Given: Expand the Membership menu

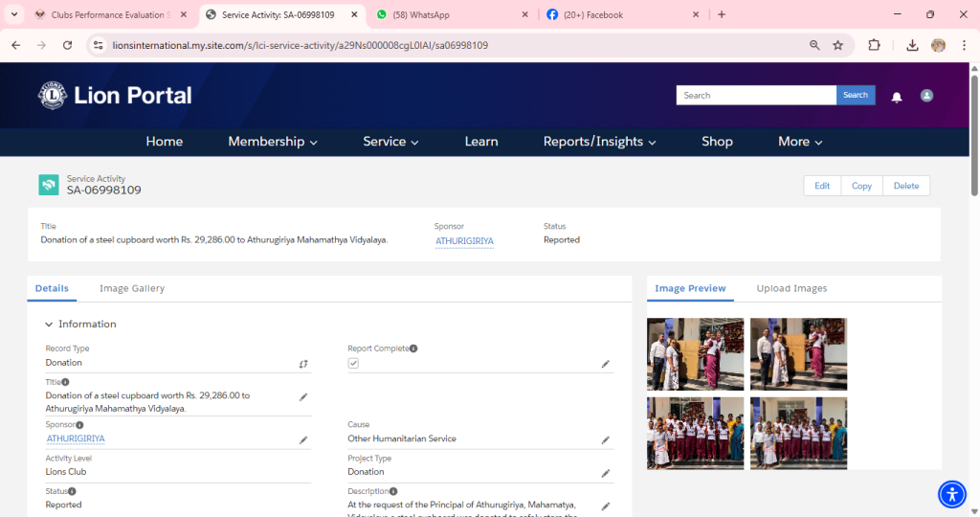Looking at the screenshot, I should pos(273,142).
